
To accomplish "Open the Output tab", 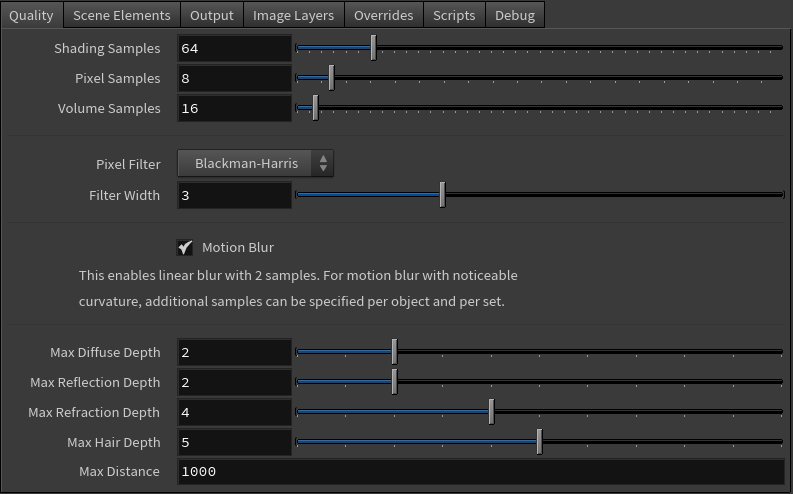I will coord(211,15).
